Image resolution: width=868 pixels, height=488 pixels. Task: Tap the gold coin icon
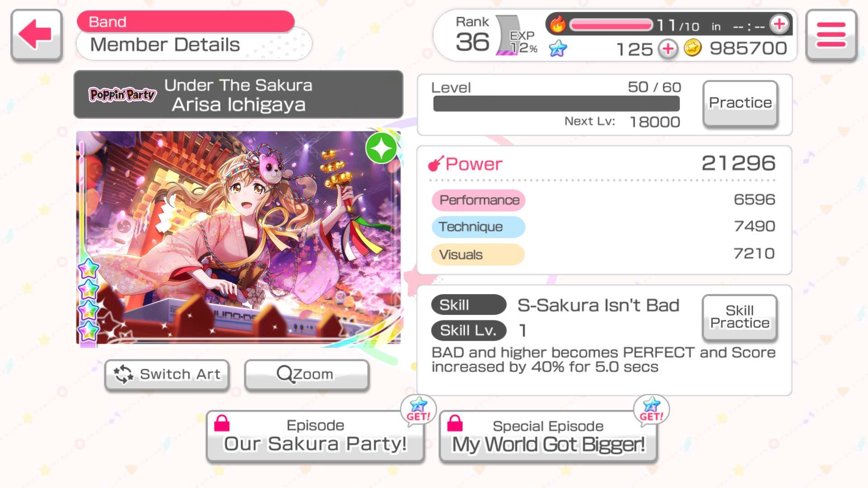[692, 48]
